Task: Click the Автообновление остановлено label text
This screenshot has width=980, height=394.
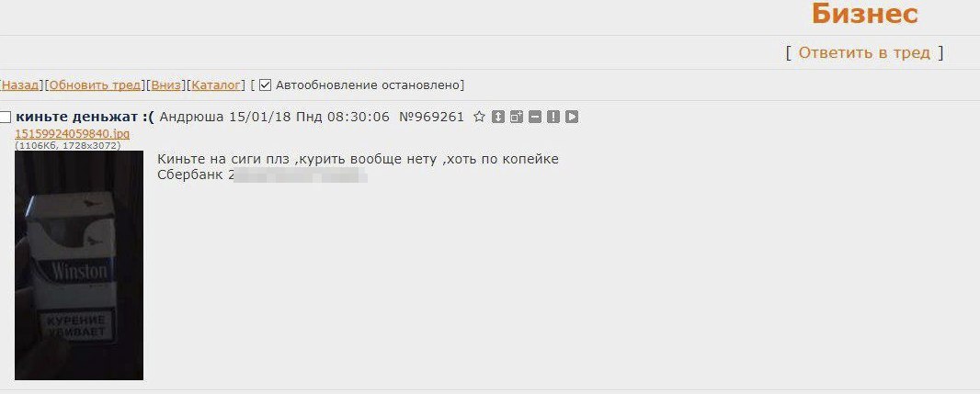Action: click(370, 84)
